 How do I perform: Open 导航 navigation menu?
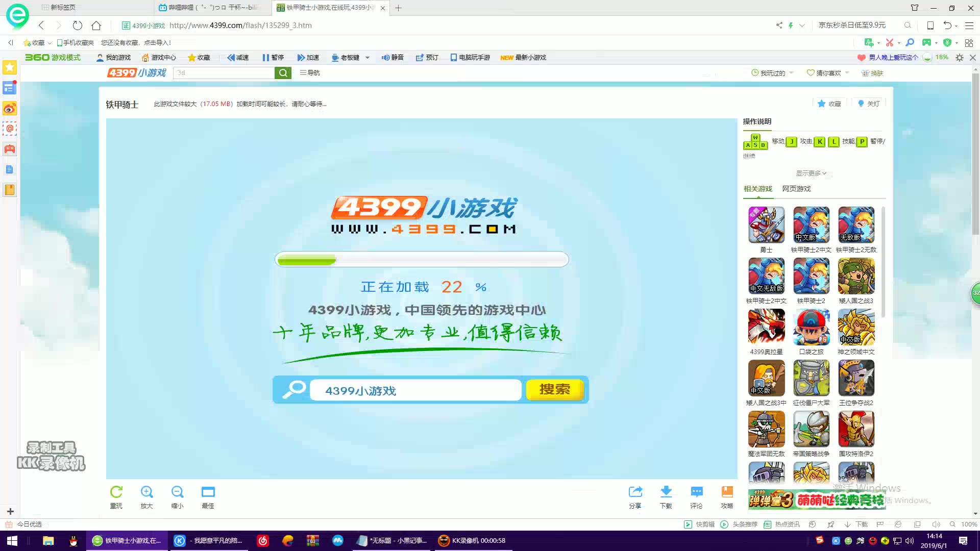(310, 73)
